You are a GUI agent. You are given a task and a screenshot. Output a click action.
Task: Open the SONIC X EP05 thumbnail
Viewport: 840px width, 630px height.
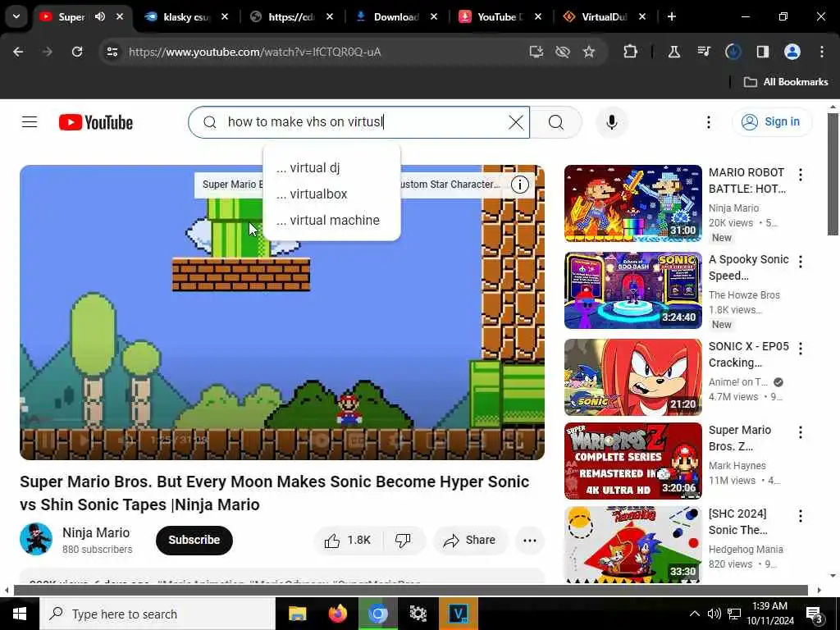632,377
